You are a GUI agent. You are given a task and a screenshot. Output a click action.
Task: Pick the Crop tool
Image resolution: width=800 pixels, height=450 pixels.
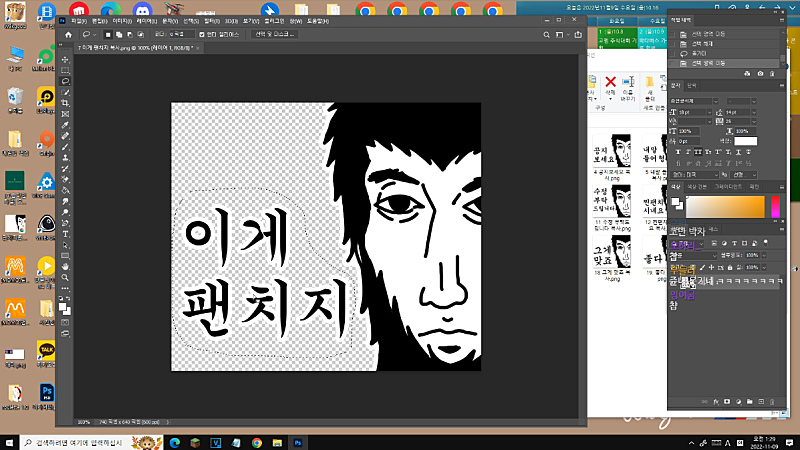coord(66,103)
